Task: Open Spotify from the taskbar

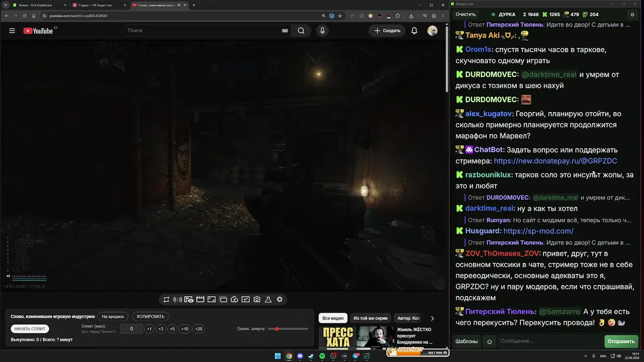Action: 323,356
